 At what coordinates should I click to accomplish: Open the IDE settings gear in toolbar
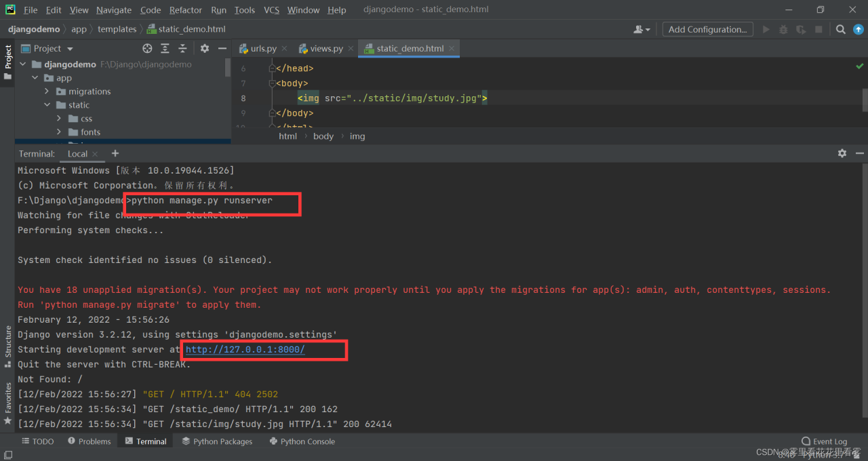(x=859, y=29)
